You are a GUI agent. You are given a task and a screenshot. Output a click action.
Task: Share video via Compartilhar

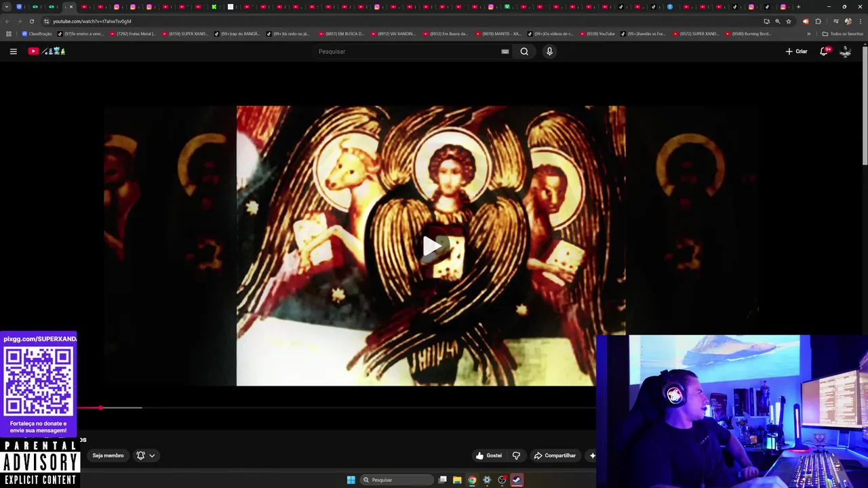555,455
